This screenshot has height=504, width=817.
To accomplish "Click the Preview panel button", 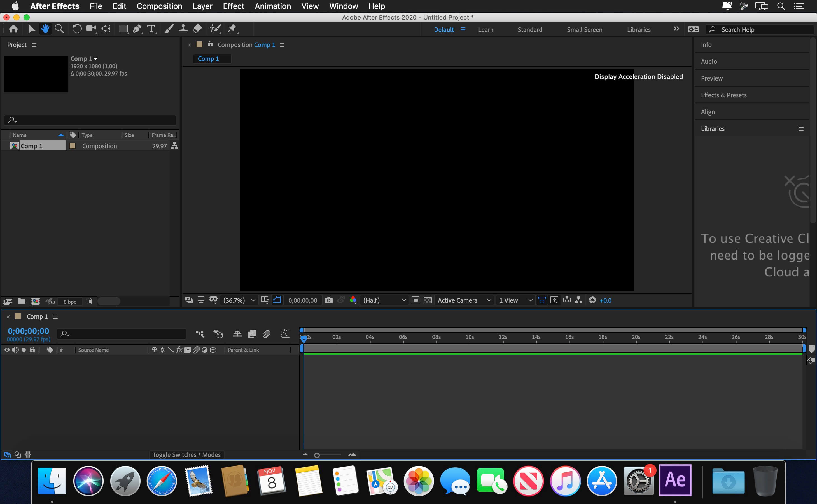I will tap(712, 77).
